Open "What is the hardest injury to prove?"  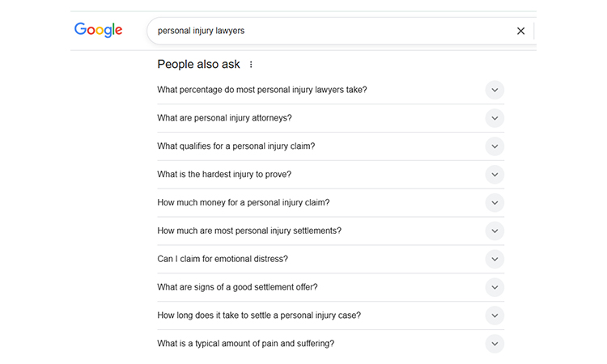coord(224,175)
